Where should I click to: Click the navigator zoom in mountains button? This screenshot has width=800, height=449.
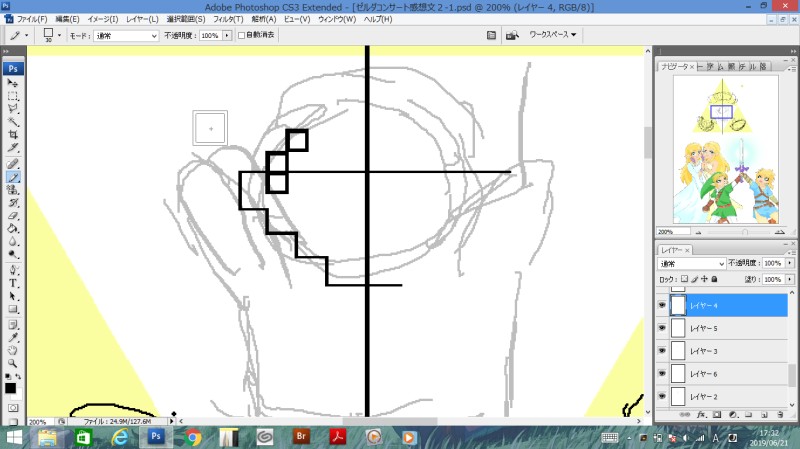[x=780, y=232]
